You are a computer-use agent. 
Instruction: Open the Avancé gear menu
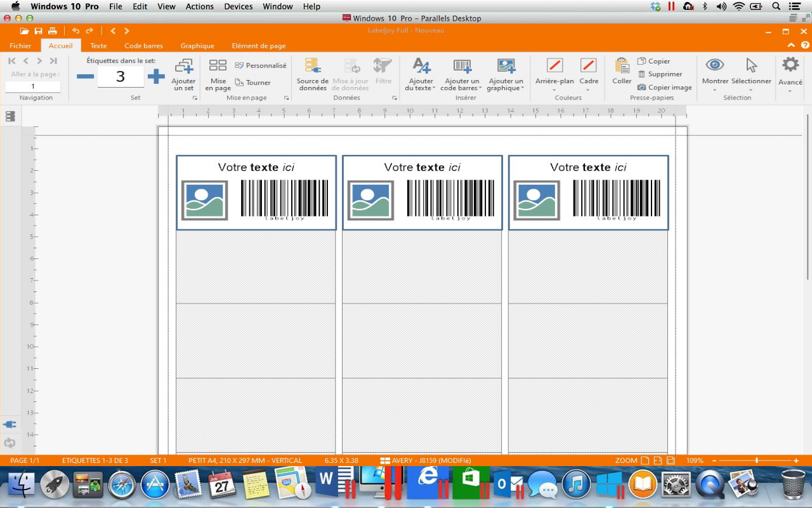[790, 75]
